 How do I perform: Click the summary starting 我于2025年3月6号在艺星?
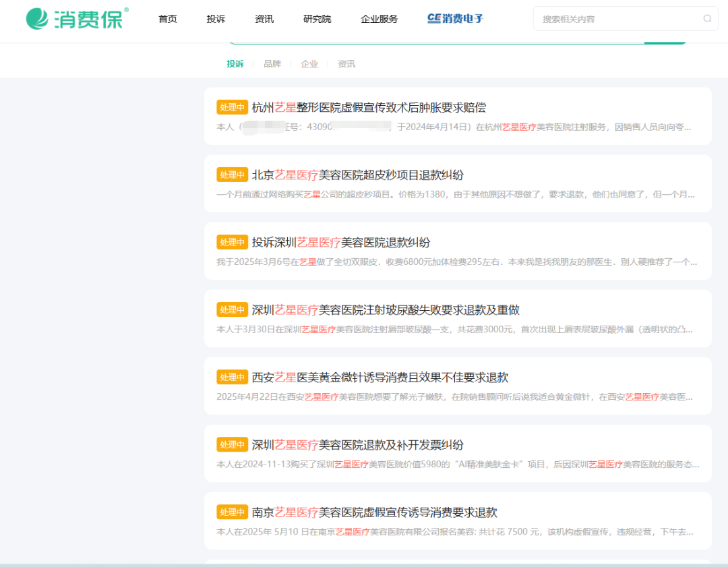(456, 262)
